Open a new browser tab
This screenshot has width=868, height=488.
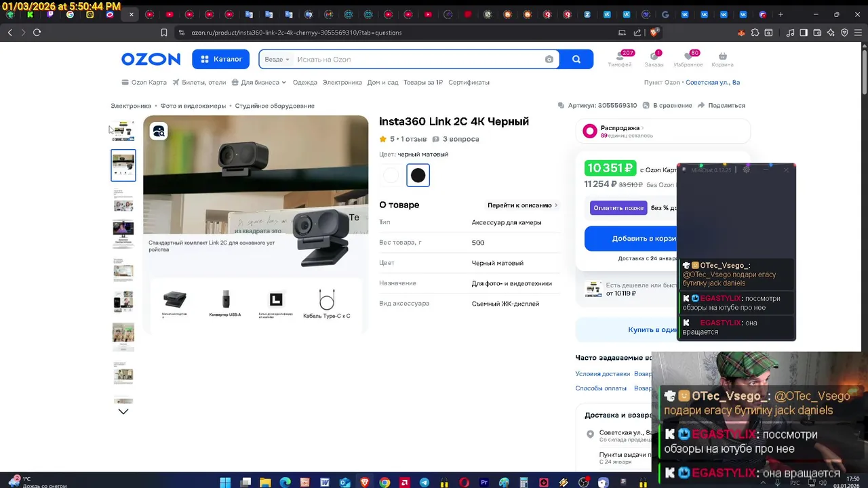point(781,14)
